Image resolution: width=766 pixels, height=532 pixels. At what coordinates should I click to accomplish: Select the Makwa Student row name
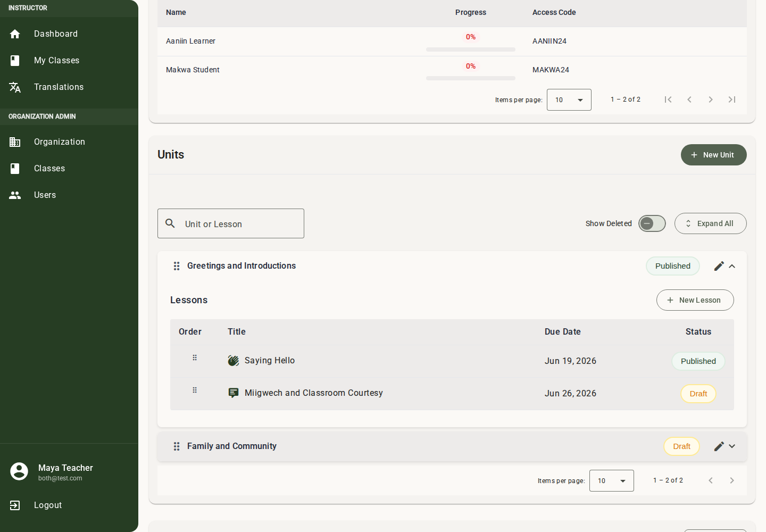tap(193, 70)
